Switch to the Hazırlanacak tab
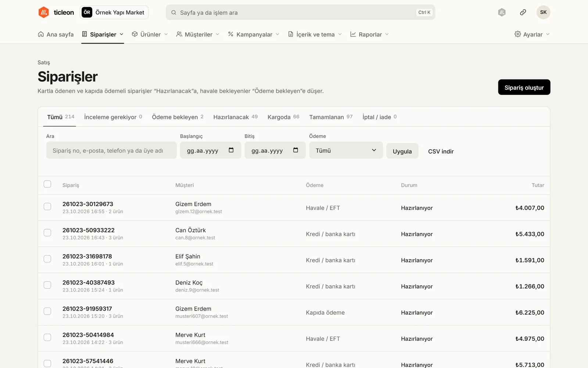This screenshot has width=588, height=368. point(236,117)
